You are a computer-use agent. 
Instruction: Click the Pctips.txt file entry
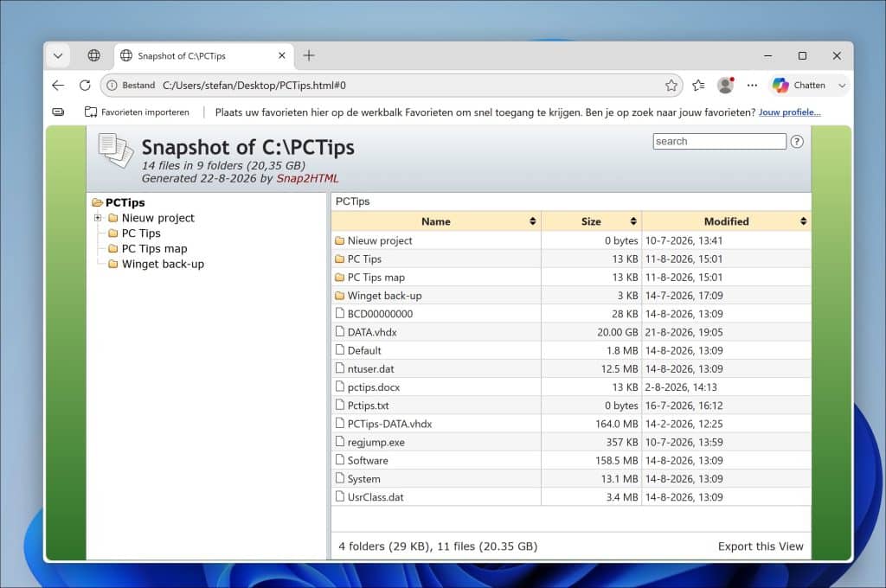(x=368, y=406)
